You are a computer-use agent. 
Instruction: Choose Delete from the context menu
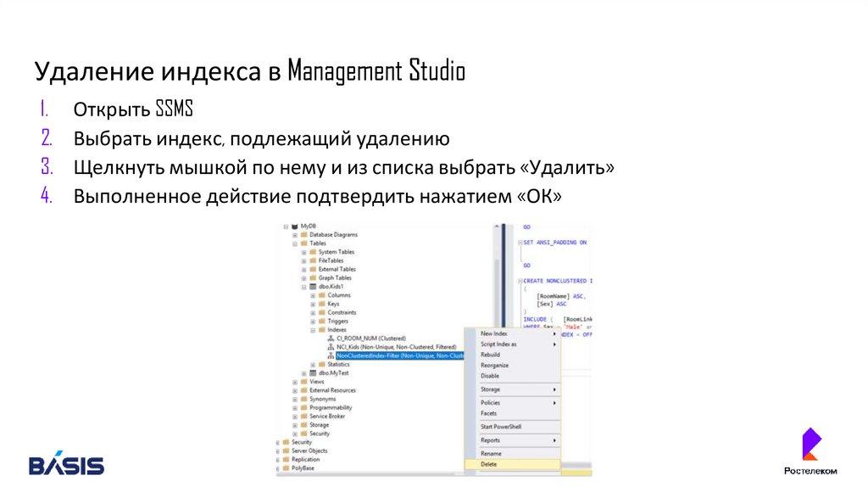click(x=489, y=464)
